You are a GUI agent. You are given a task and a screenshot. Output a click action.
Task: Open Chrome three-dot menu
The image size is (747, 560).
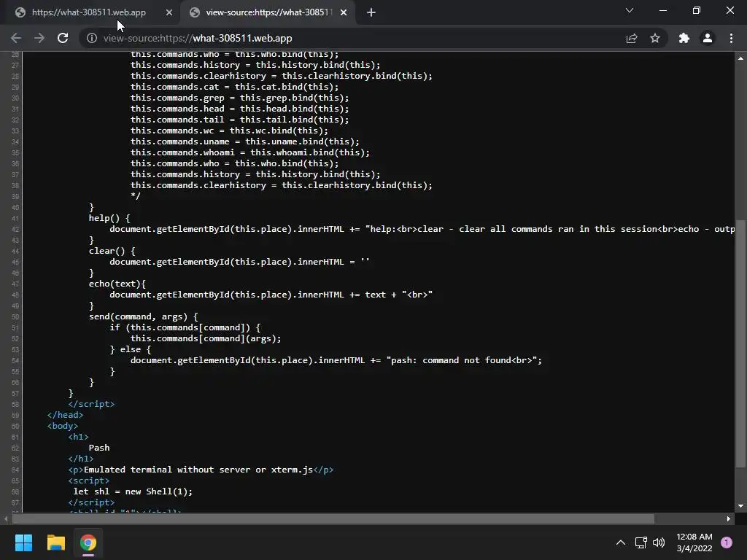tap(731, 38)
